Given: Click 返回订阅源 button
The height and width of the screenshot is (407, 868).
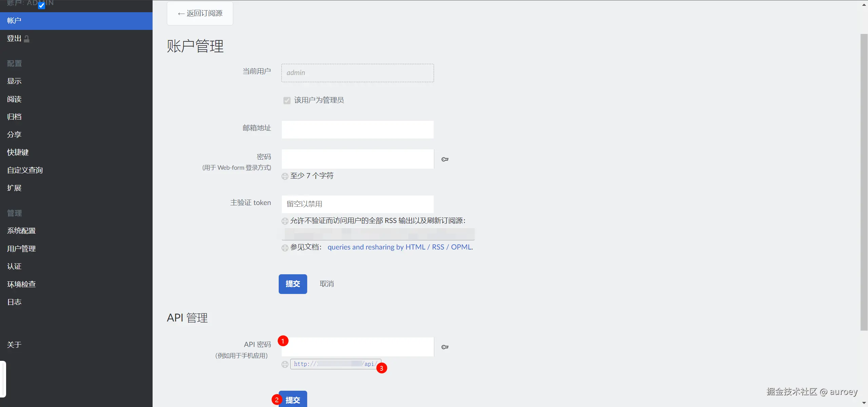Looking at the screenshot, I should click(x=200, y=13).
